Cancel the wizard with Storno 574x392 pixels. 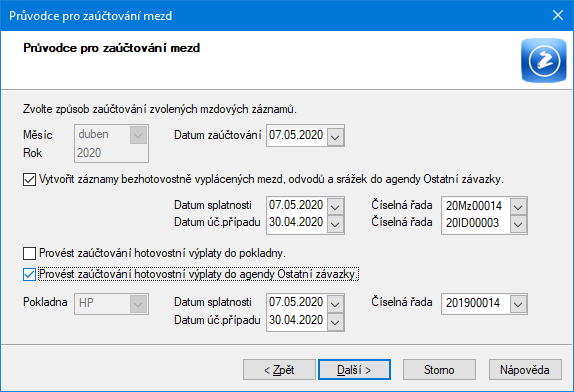tap(439, 370)
